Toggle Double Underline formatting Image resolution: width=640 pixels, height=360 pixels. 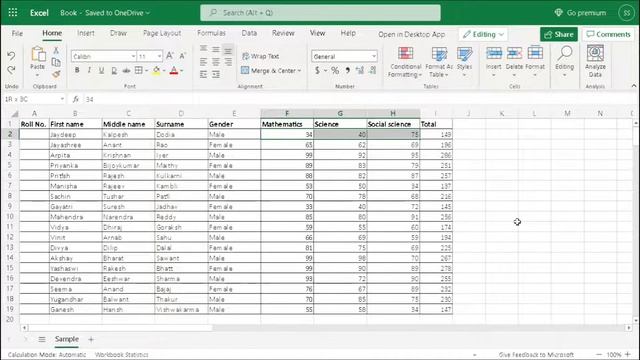(114, 71)
